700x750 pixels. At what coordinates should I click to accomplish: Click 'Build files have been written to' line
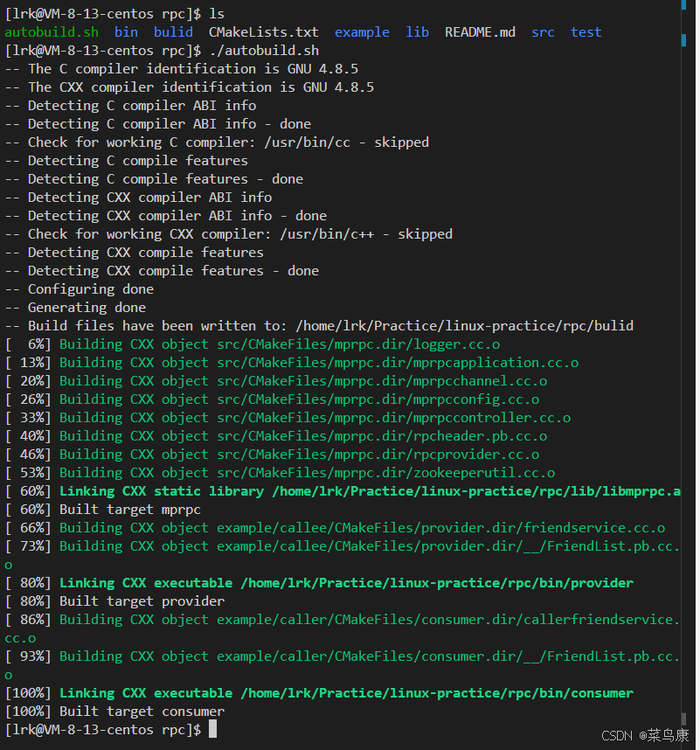click(x=319, y=326)
